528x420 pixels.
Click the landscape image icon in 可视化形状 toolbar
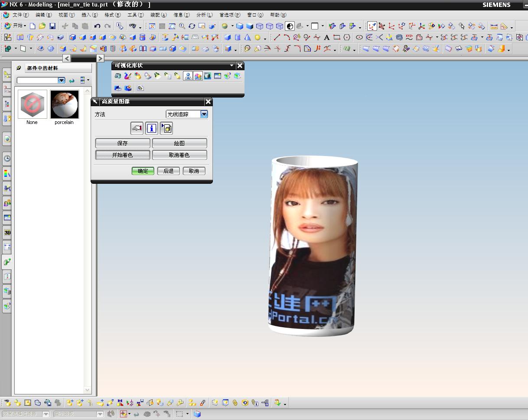(x=218, y=76)
